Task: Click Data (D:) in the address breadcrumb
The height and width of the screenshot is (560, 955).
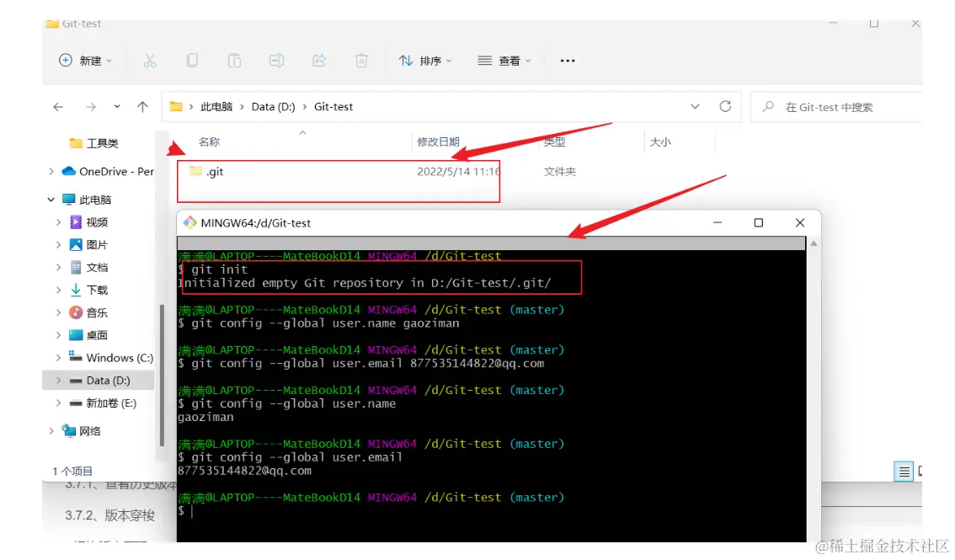Action: 274,106
